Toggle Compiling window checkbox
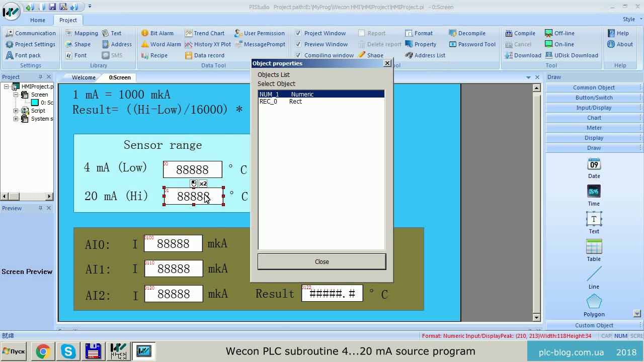Screen dimensions: 644x362 (x=298, y=55)
